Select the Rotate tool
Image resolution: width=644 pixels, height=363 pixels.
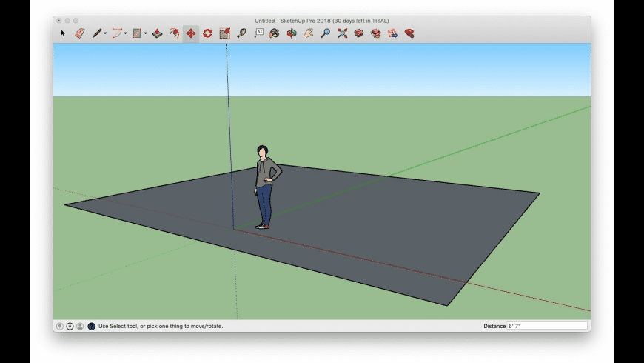pyautogui.click(x=208, y=33)
